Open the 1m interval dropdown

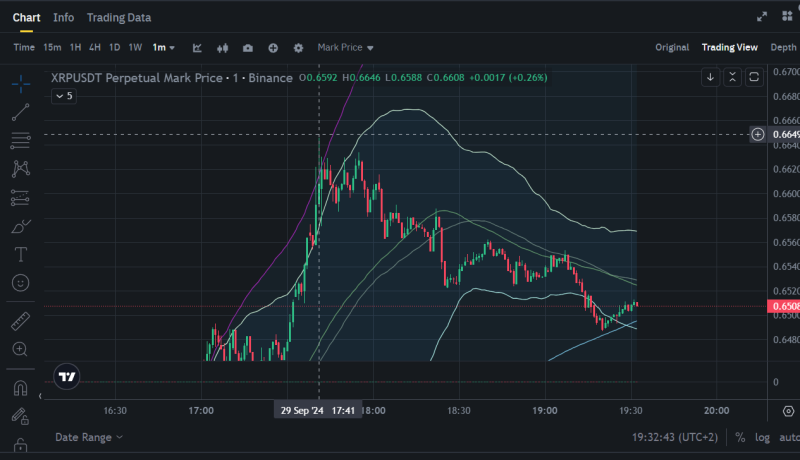163,47
